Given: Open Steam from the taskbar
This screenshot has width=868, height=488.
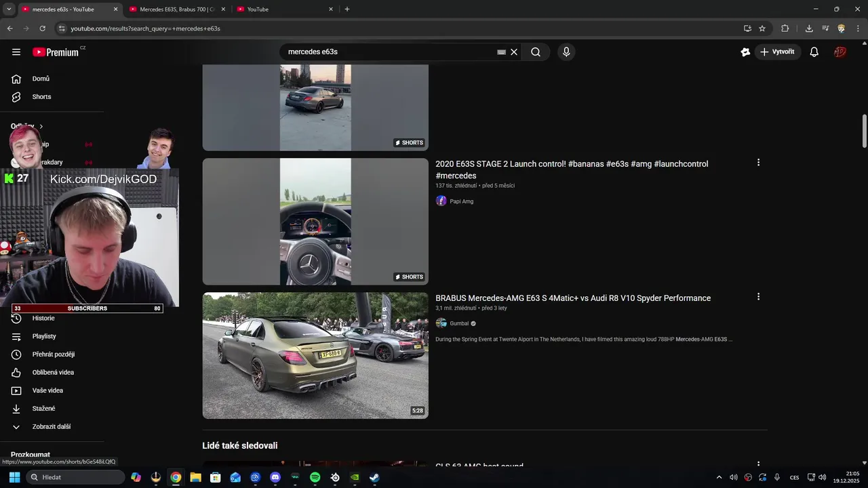Looking at the screenshot, I should [374, 477].
